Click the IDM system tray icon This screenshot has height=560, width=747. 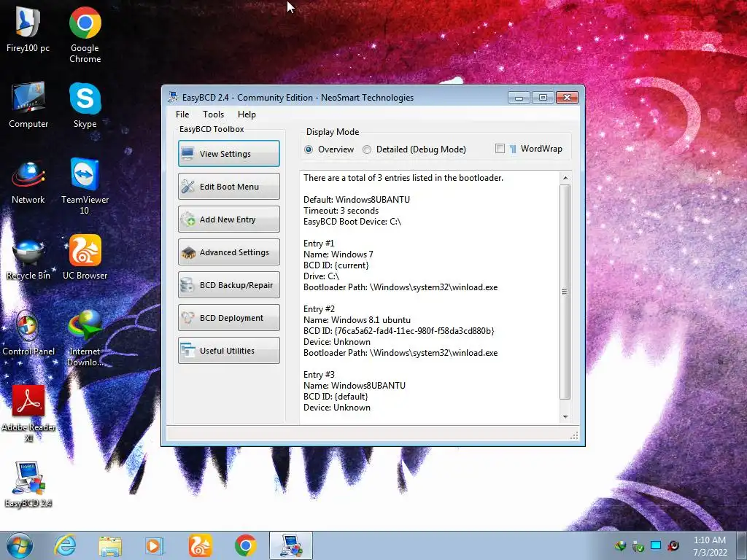tap(620, 545)
